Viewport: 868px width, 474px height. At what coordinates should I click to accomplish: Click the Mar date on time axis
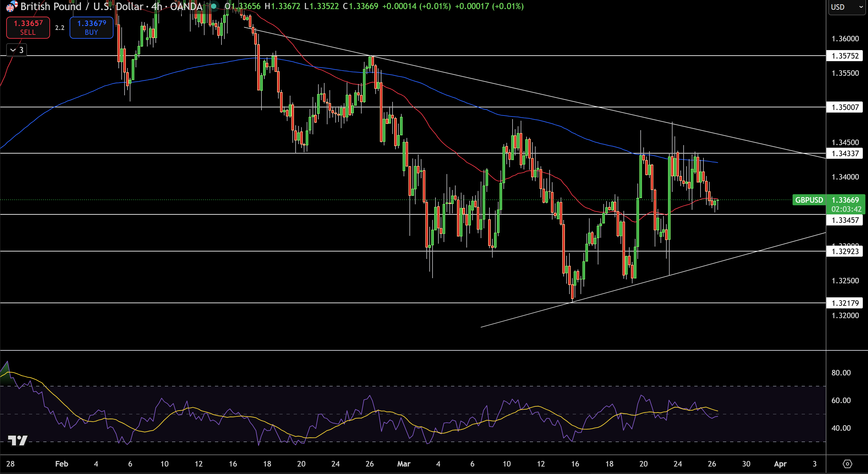tap(404, 464)
